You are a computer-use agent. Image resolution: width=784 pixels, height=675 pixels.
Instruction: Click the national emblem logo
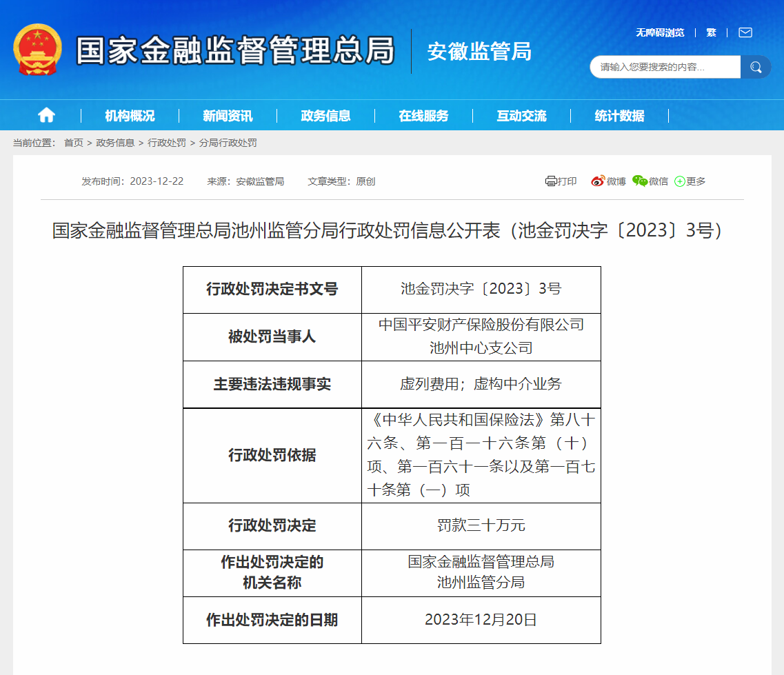point(37,50)
